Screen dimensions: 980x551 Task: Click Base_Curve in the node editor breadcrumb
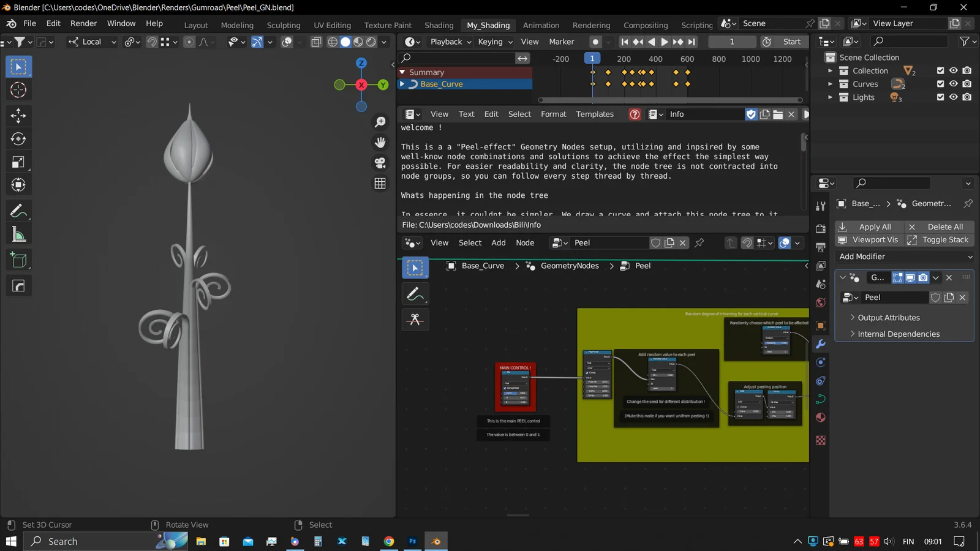[x=483, y=266]
